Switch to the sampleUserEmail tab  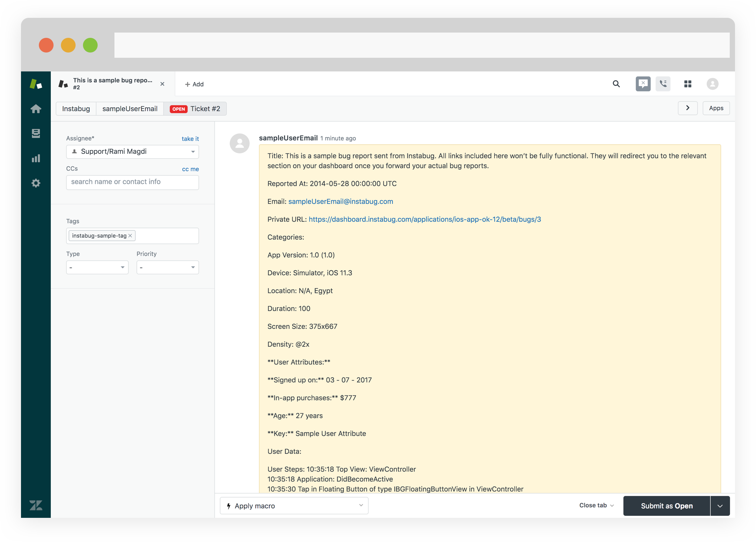tap(130, 109)
